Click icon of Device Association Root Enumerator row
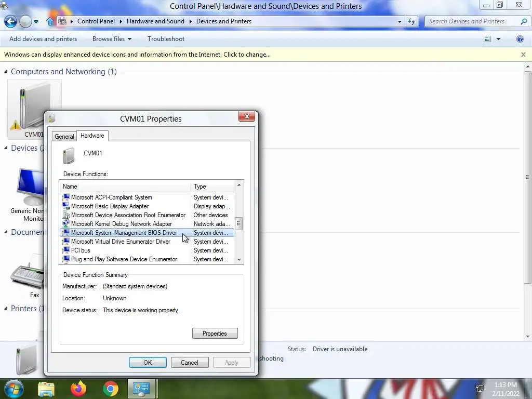 pyautogui.click(x=66, y=215)
